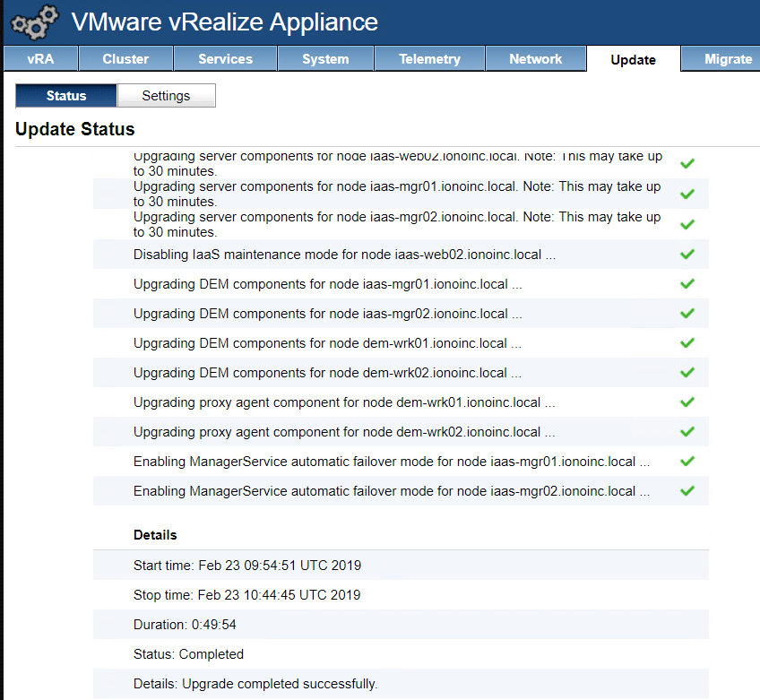760x700 pixels.
Task: Click the Status button
Action: (65, 94)
